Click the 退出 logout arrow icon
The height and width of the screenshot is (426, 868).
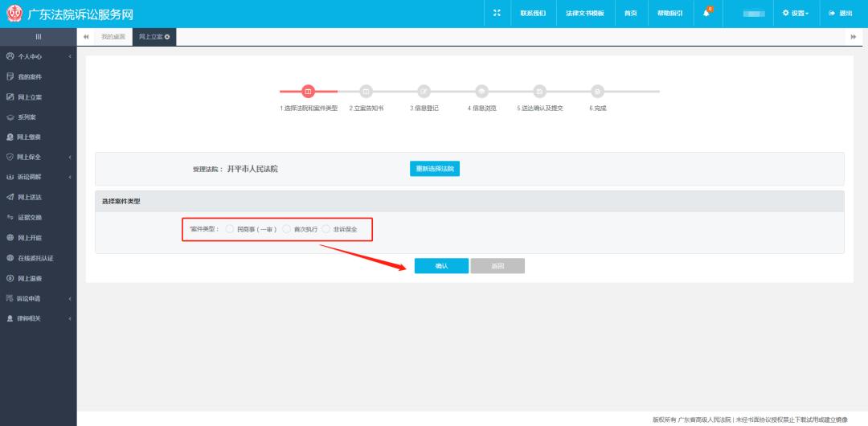pyautogui.click(x=832, y=14)
